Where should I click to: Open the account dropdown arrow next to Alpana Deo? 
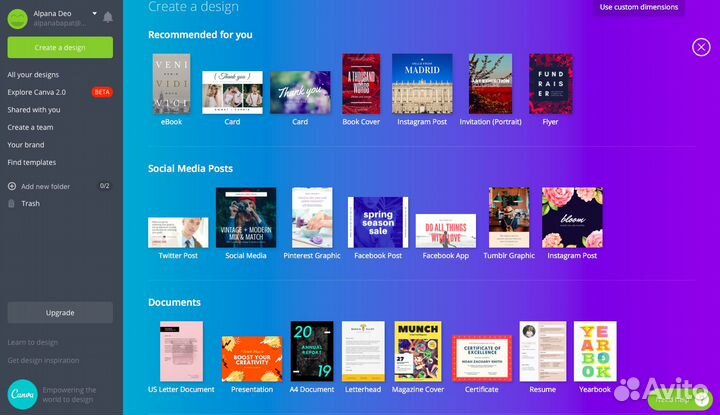(x=95, y=13)
